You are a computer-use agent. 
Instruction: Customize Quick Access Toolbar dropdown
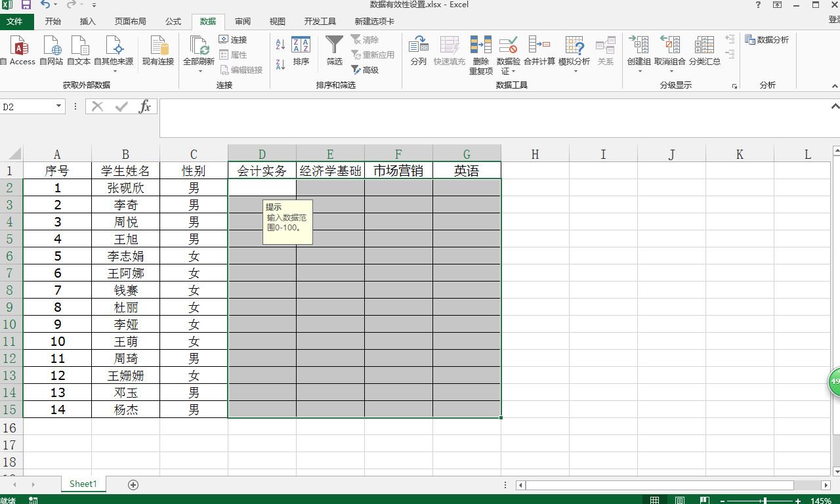tap(94, 5)
